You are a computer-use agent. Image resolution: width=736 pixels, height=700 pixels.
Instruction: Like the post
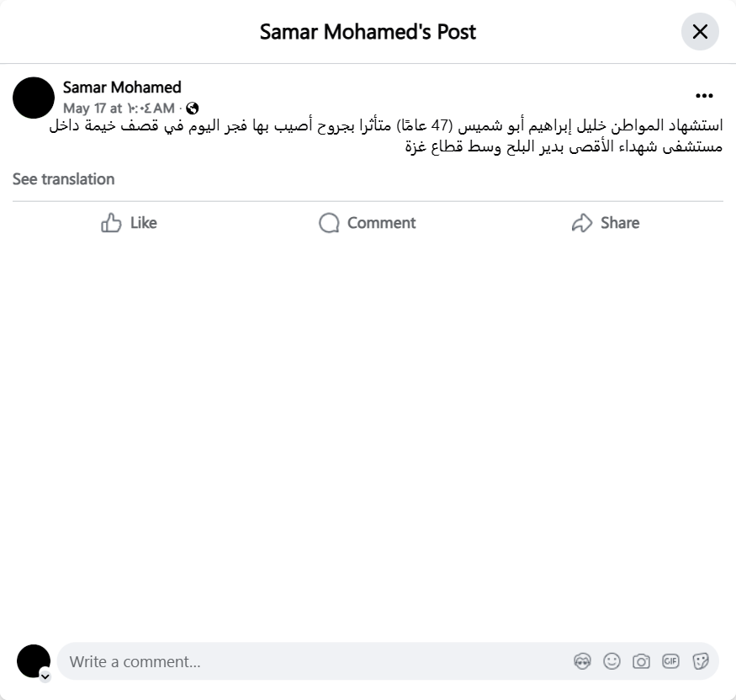coord(129,223)
